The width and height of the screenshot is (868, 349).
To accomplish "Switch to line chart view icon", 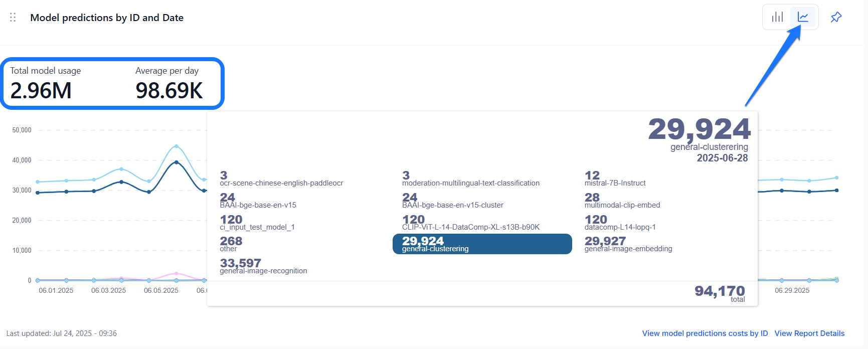I will (x=803, y=17).
